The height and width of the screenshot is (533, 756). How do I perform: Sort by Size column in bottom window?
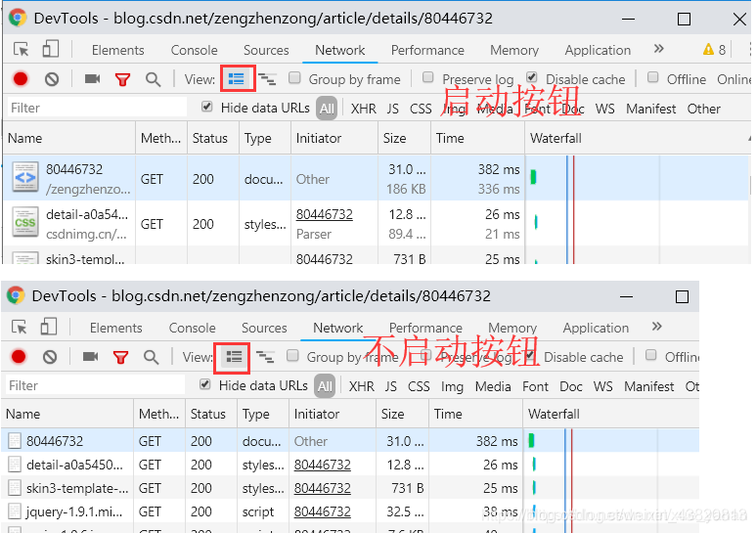(x=402, y=414)
